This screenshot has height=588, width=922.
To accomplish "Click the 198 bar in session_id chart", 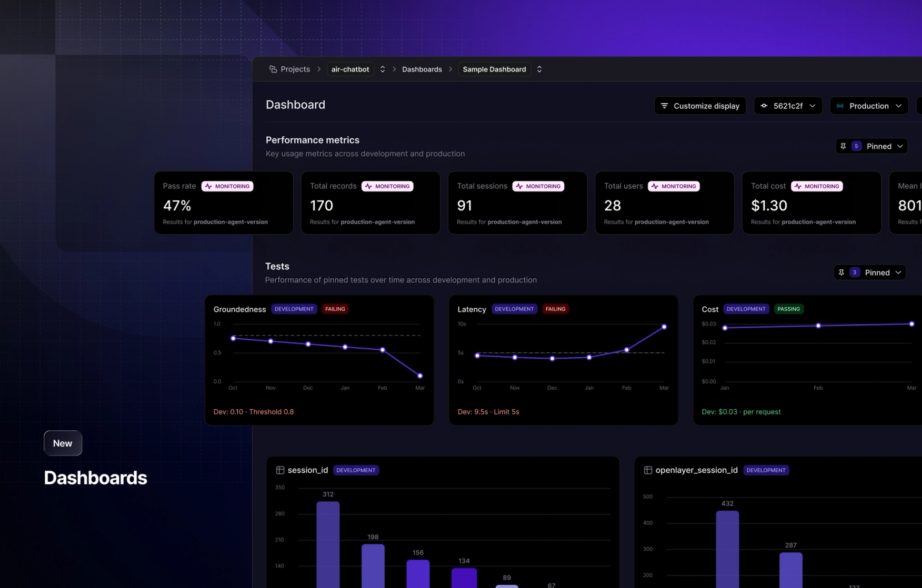I will click(x=373, y=566).
